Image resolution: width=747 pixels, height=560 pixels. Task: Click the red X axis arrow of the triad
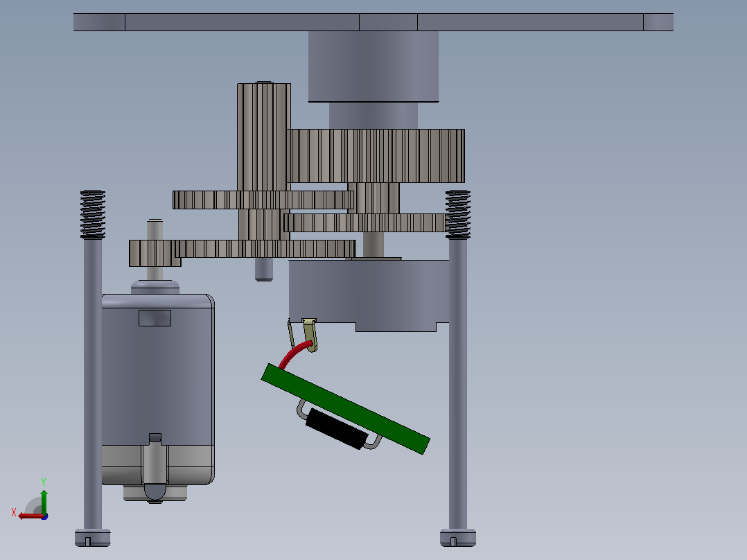coord(30,516)
